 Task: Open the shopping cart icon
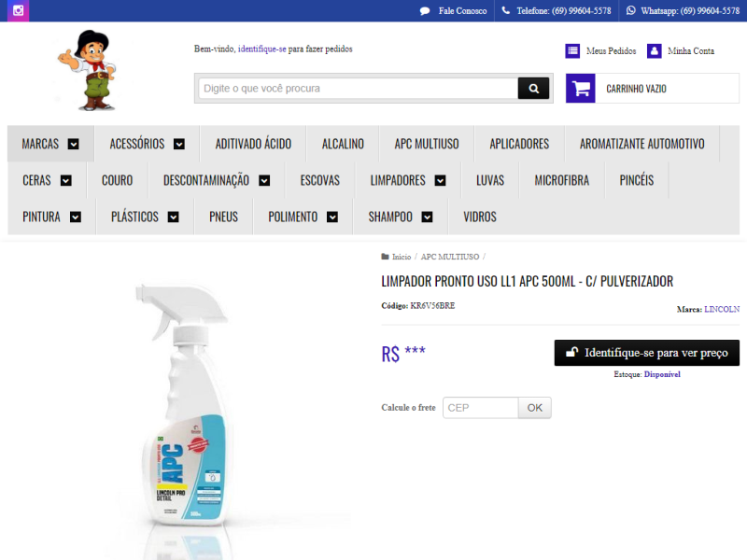581,88
